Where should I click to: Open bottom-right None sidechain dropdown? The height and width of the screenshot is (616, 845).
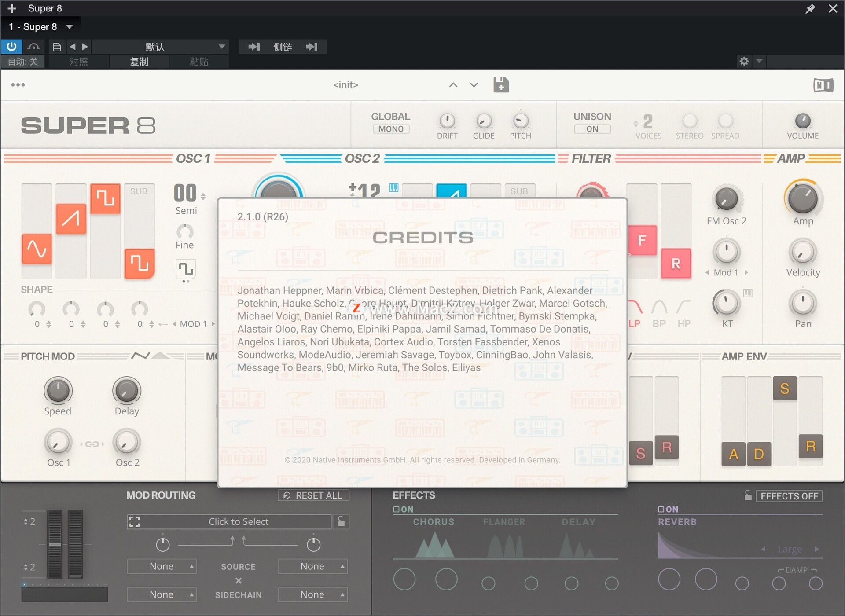click(x=312, y=594)
